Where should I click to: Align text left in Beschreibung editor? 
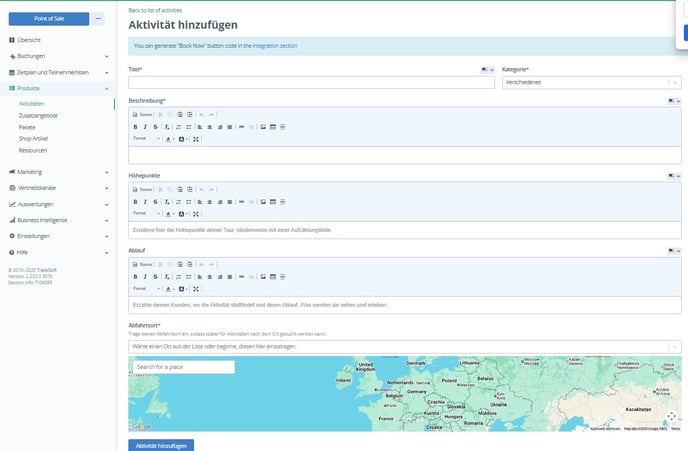coord(200,127)
